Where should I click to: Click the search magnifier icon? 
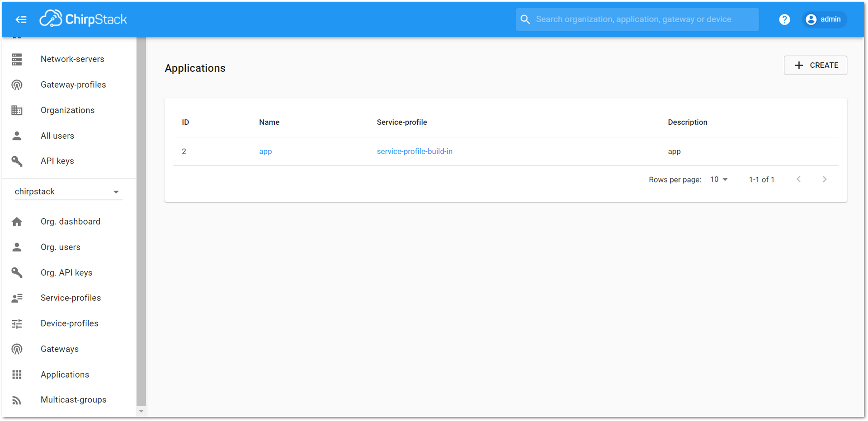[525, 19]
